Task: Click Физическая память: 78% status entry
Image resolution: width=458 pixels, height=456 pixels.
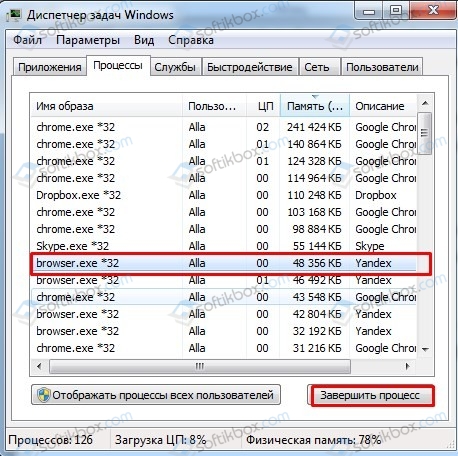Action: tap(313, 440)
